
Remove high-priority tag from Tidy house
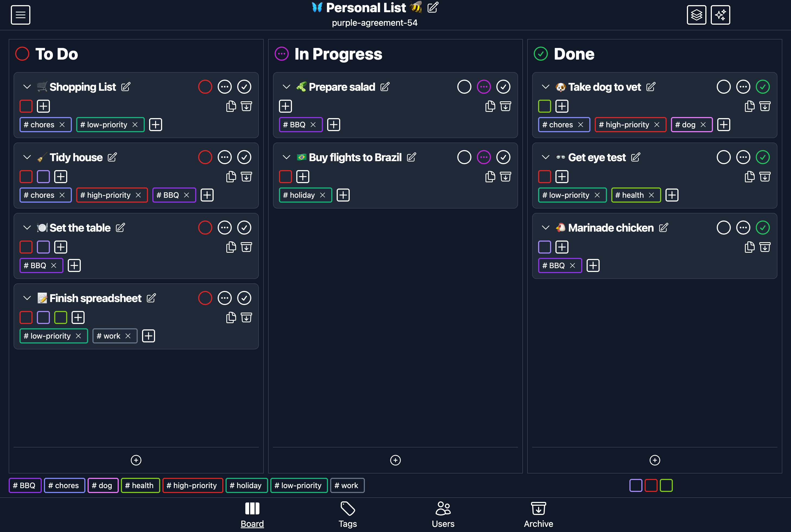[x=138, y=195]
